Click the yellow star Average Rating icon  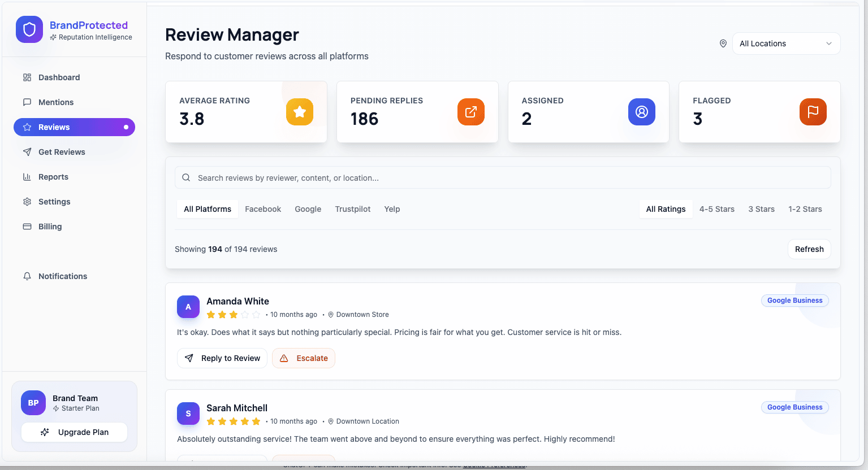pos(300,112)
